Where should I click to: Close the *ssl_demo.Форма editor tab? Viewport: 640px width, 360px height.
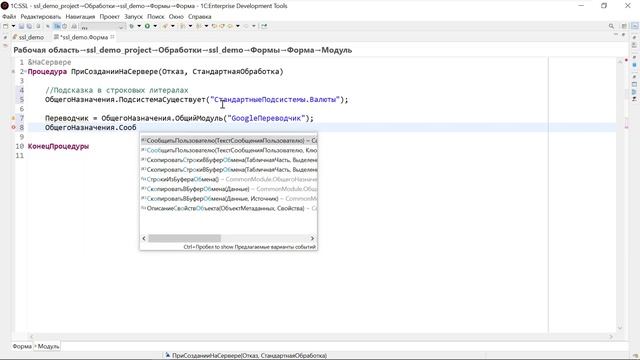click(112, 37)
